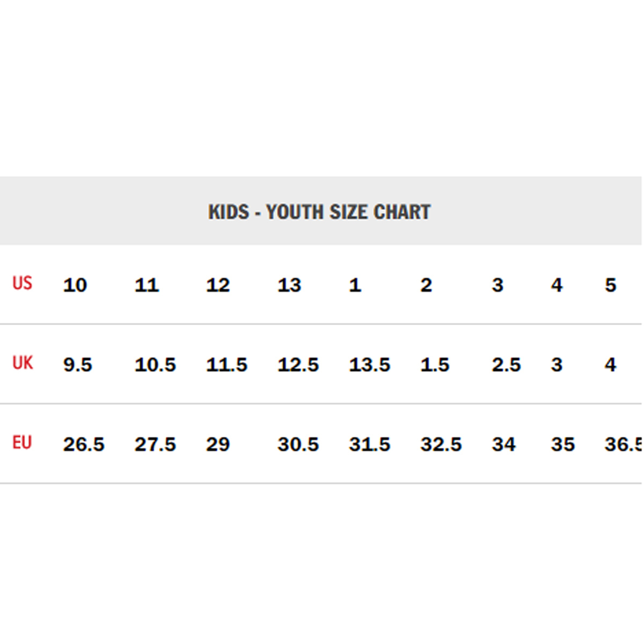Click US size 1 in the chart
The height and width of the screenshot is (644, 644).
point(355,285)
